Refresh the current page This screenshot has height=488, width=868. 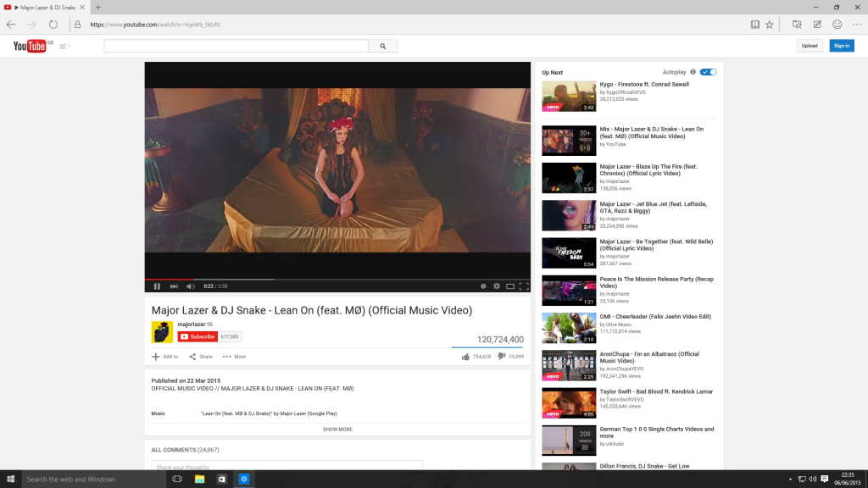(x=53, y=25)
